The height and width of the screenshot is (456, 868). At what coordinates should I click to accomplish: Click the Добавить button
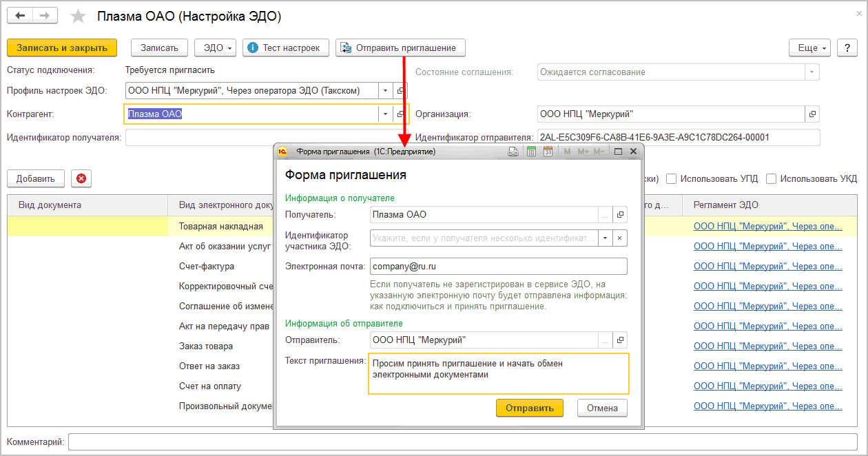tap(36, 178)
